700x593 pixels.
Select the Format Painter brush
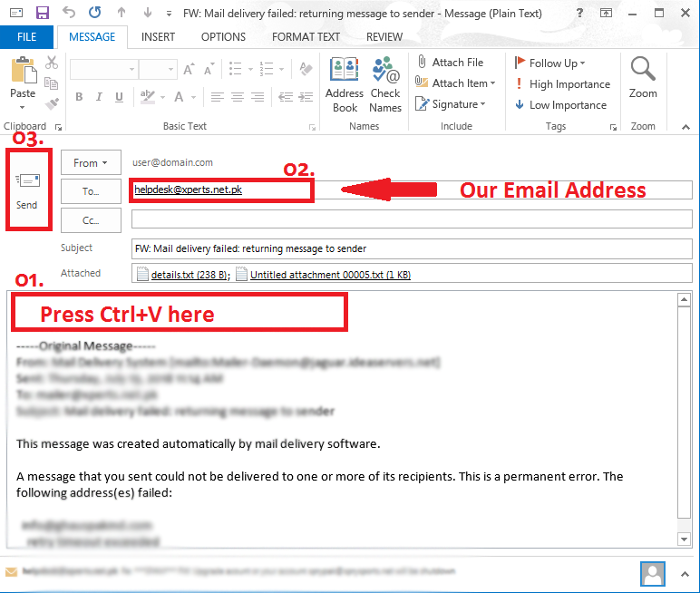tap(52, 104)
